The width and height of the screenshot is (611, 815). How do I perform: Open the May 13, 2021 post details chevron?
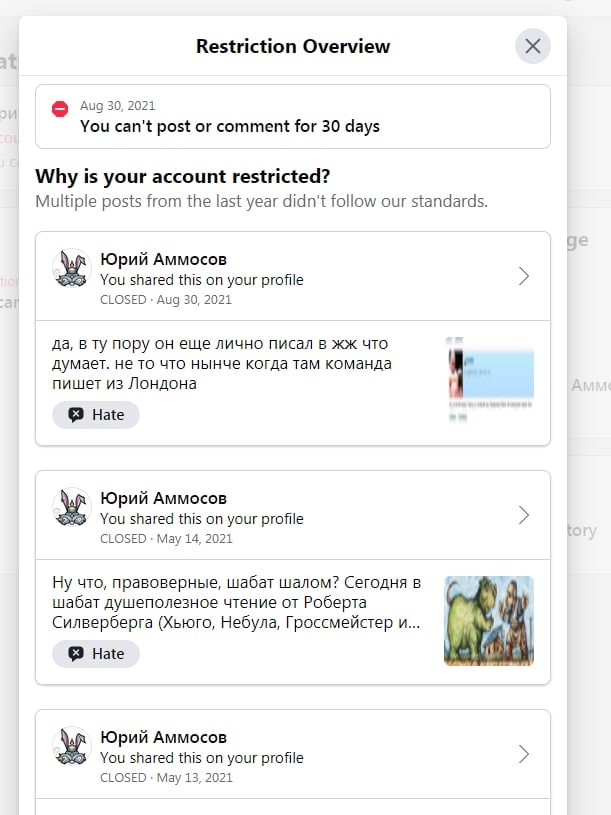click(524, 754)
